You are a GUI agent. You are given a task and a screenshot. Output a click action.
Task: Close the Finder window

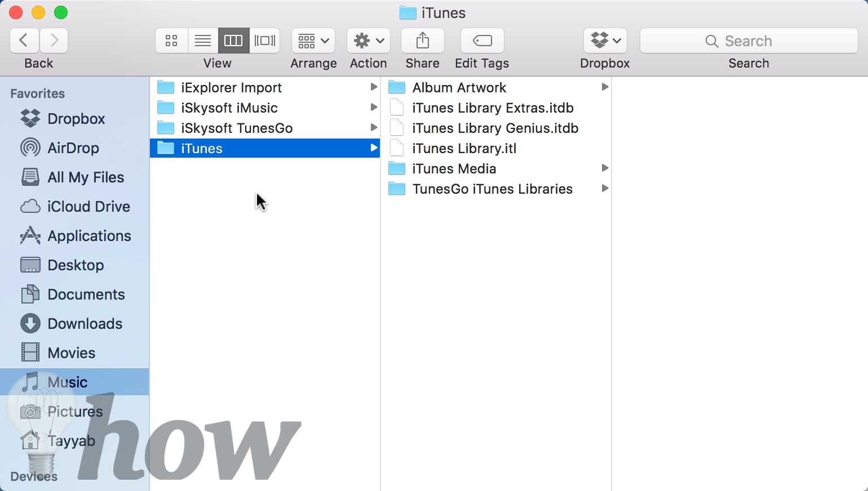[16, 12]
